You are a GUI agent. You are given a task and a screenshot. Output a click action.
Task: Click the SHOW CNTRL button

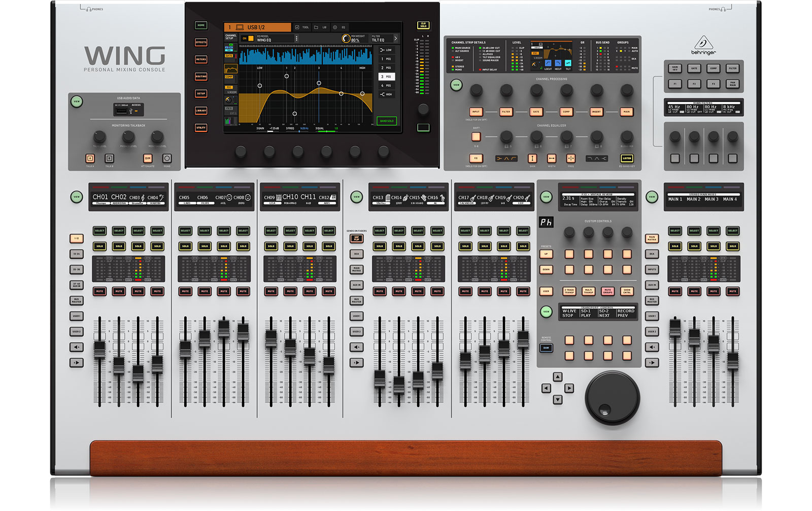627,291
